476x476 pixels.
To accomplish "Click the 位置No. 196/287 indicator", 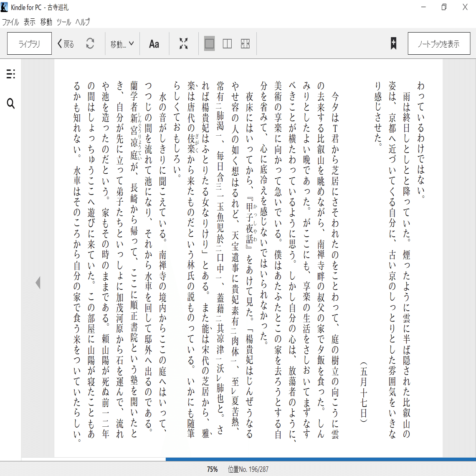I will coord(248,469).
